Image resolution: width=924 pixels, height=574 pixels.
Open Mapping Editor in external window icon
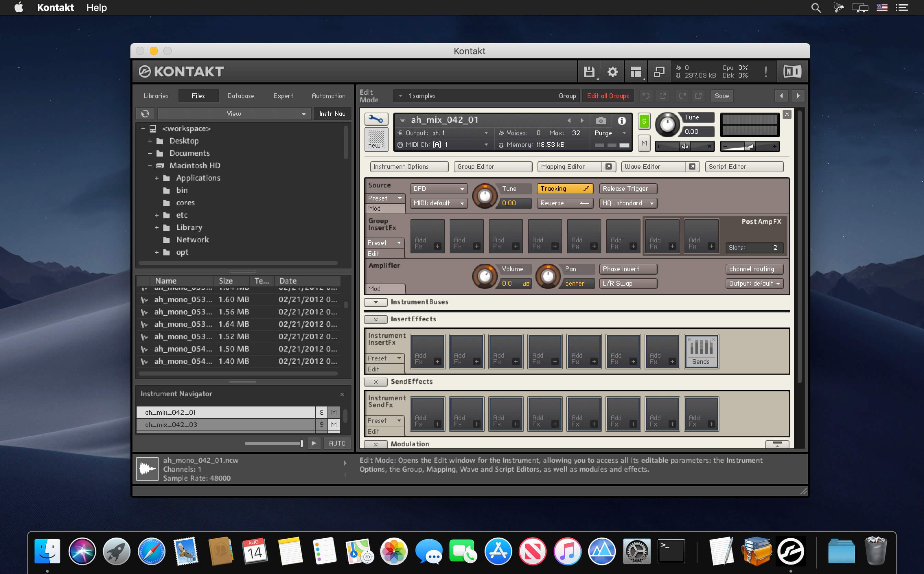(608, 167)
